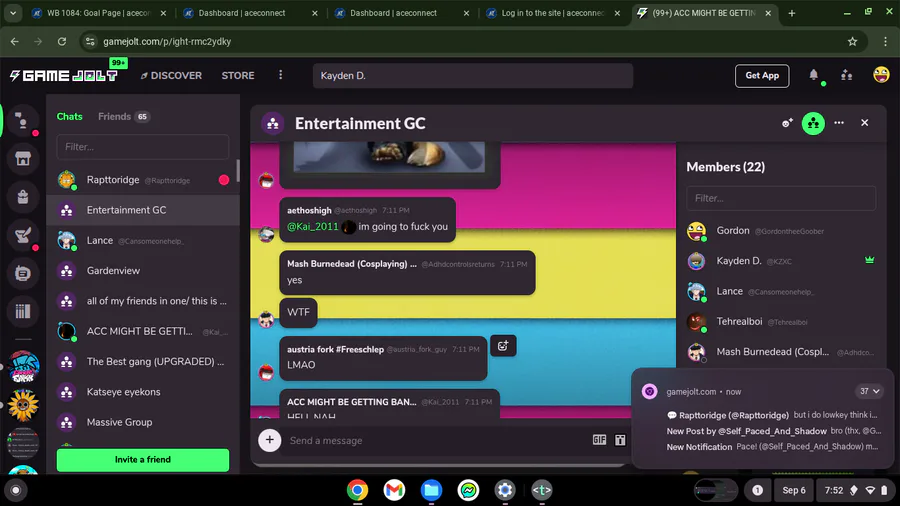The image size is (900, 506).
Task: Open the Game Jolt logo home link
Action: (x=64, y=76)
